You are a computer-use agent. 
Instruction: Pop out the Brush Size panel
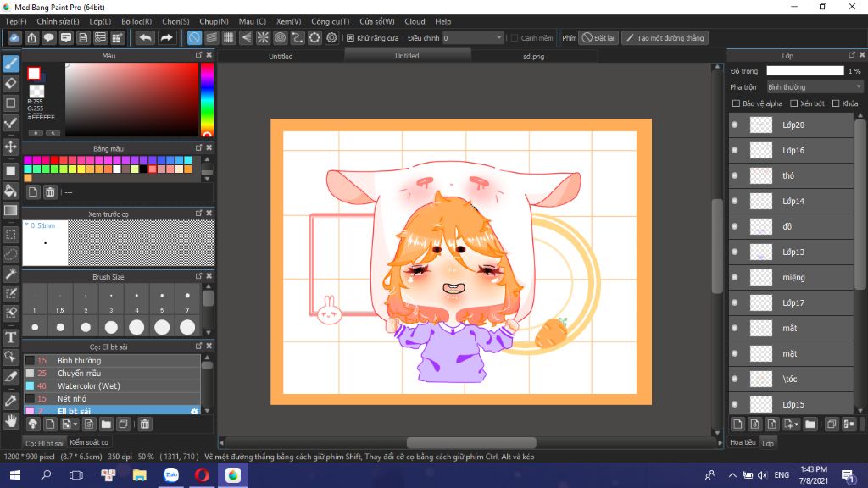(x=198, y=276)
